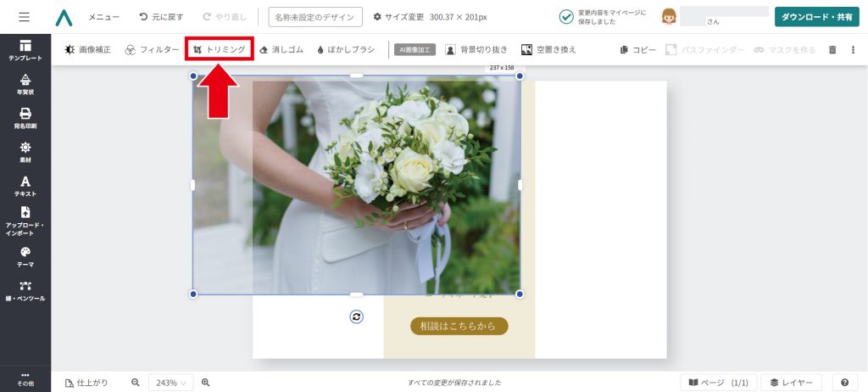Viewport: 868px width, 392px height.
Task: Open the hamburger menu icon
Action: (24, 17)
